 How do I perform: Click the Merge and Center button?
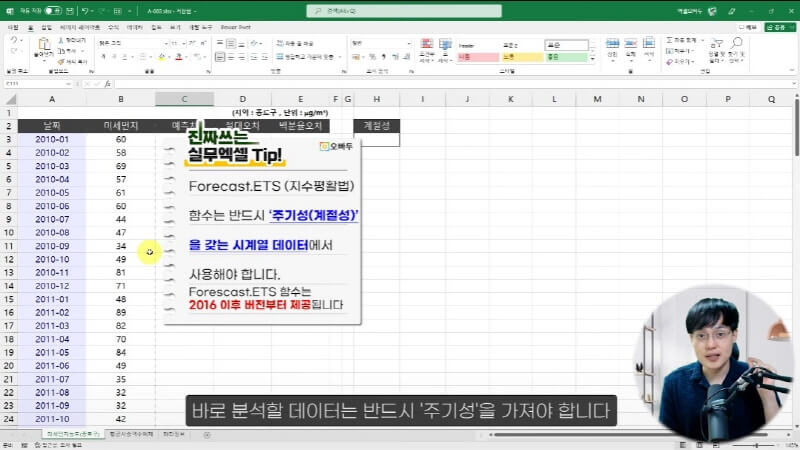coord(305,57)
